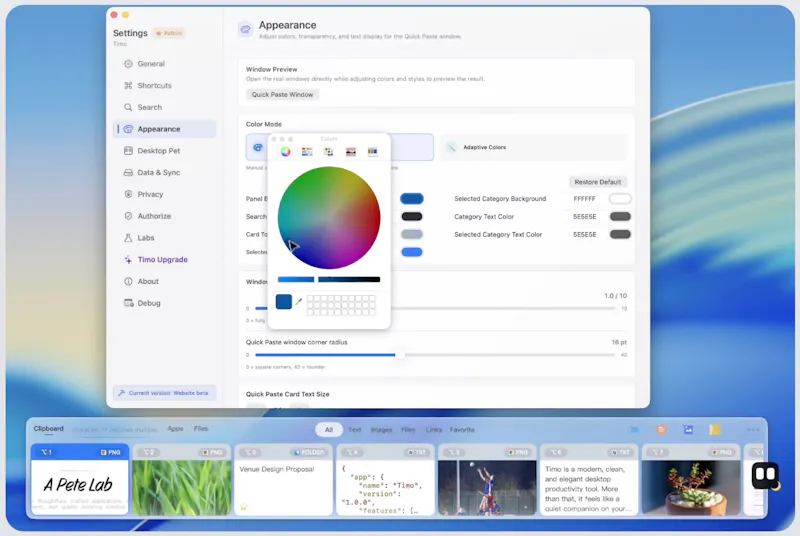Click the Timo Upgrade sparkle icon
This screenshot has height=536, width=800.
[128, 260]
